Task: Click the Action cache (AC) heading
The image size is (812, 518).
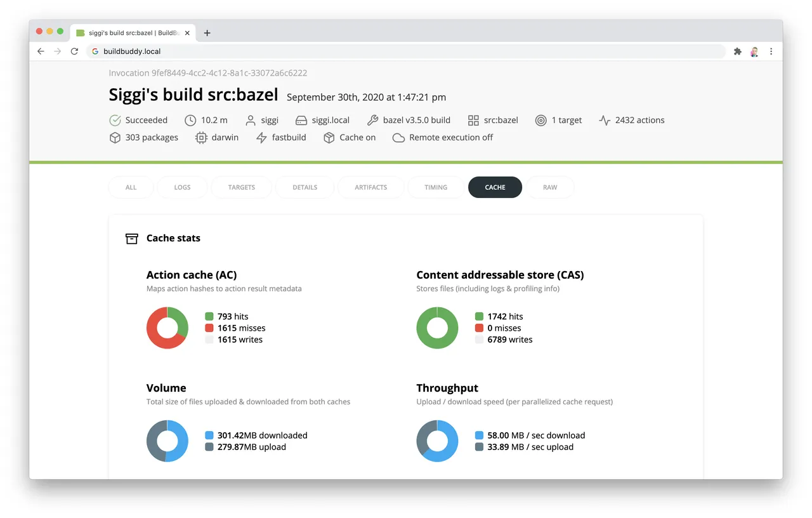Action: (x=192, y=275)
